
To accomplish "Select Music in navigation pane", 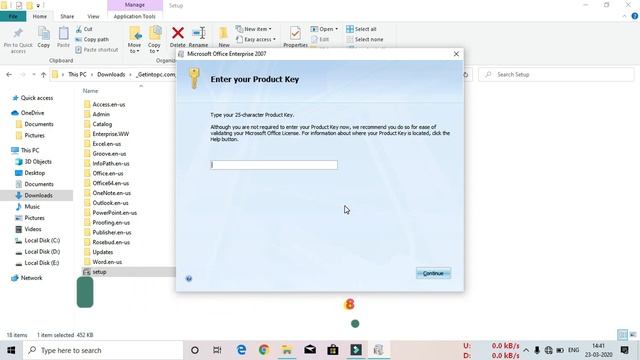I will tap(32, 207).
